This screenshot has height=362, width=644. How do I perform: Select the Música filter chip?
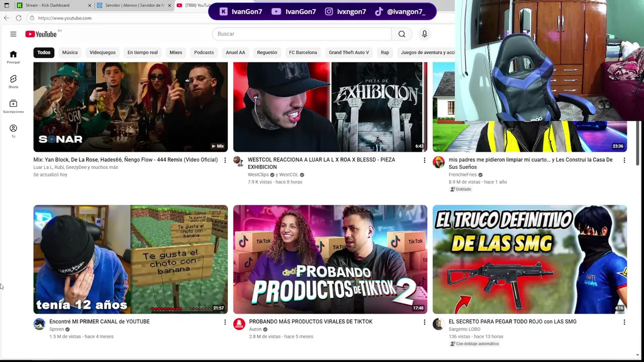point(70,52)
